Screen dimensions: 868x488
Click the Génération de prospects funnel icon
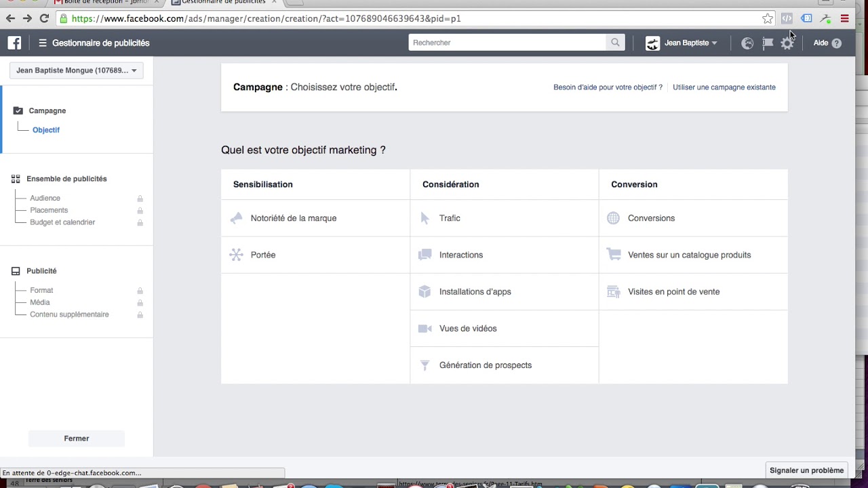(425, 365)
